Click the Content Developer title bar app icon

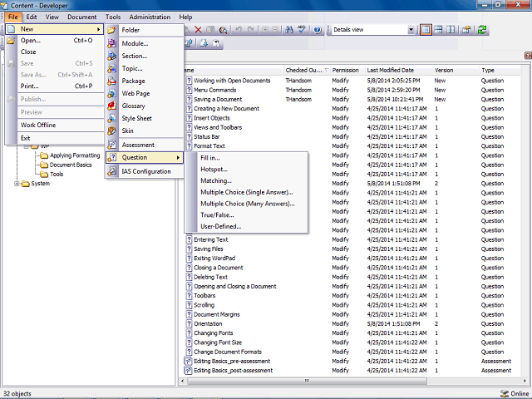point(4,6)
